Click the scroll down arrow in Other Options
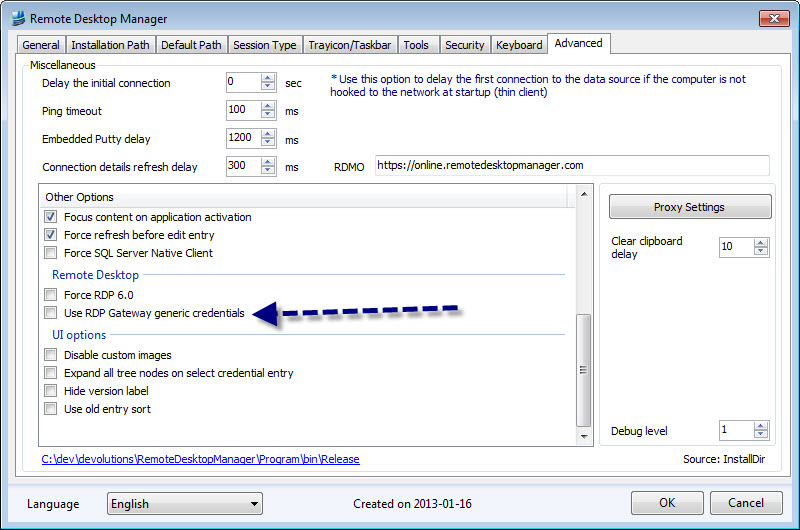800x530 pixels. click(584, 437)
